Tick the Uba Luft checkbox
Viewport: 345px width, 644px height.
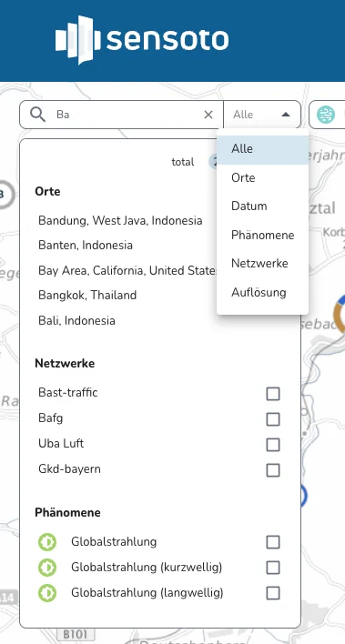273,445
